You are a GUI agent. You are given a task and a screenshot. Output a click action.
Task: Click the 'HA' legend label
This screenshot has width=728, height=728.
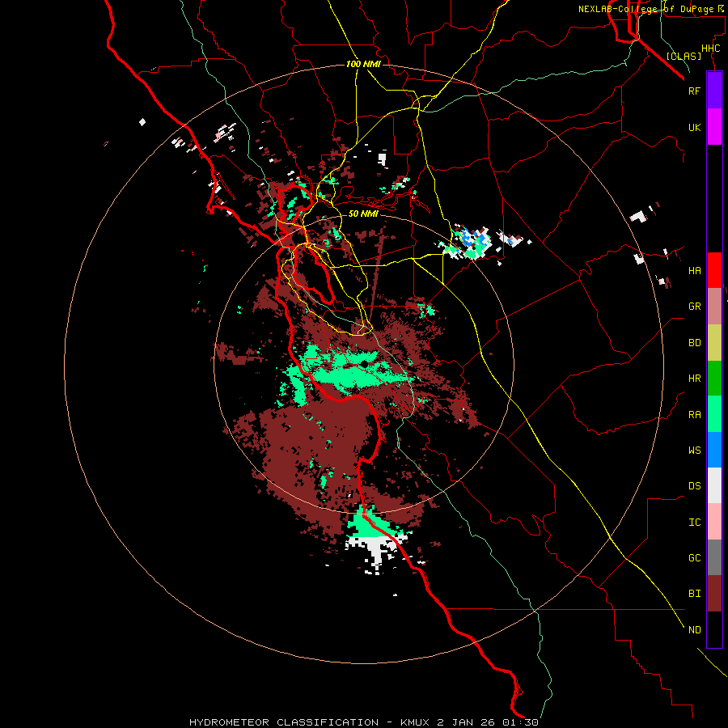(x=694, y=271)
